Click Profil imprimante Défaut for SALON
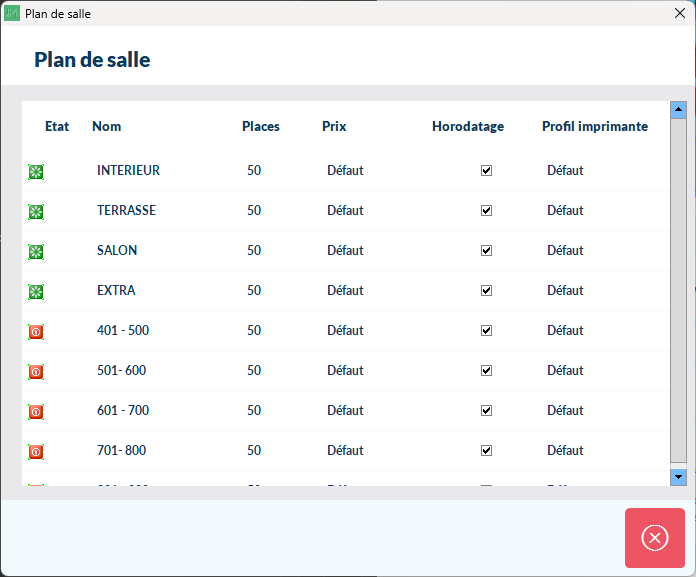Screen dimensions: 696x577 point(565,250)
